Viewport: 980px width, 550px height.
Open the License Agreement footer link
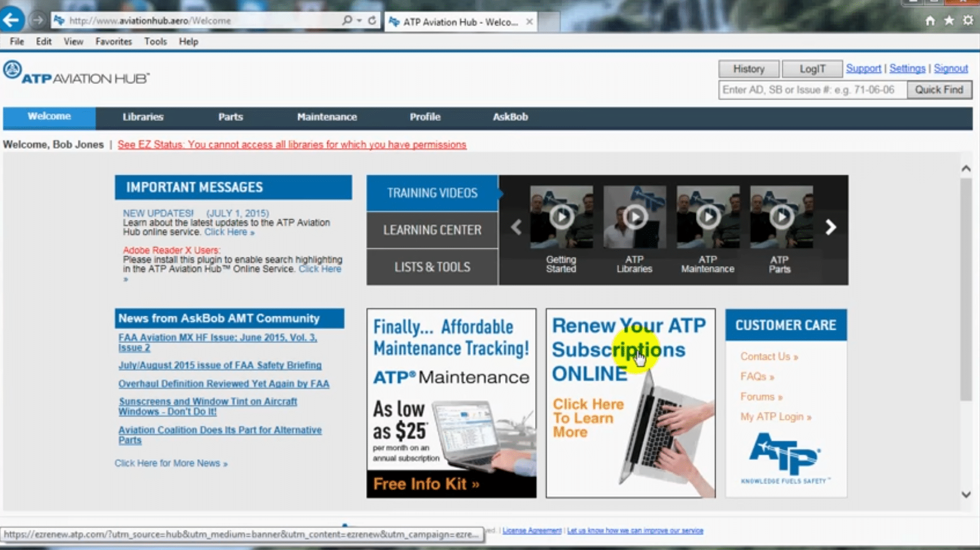[532, 530]
